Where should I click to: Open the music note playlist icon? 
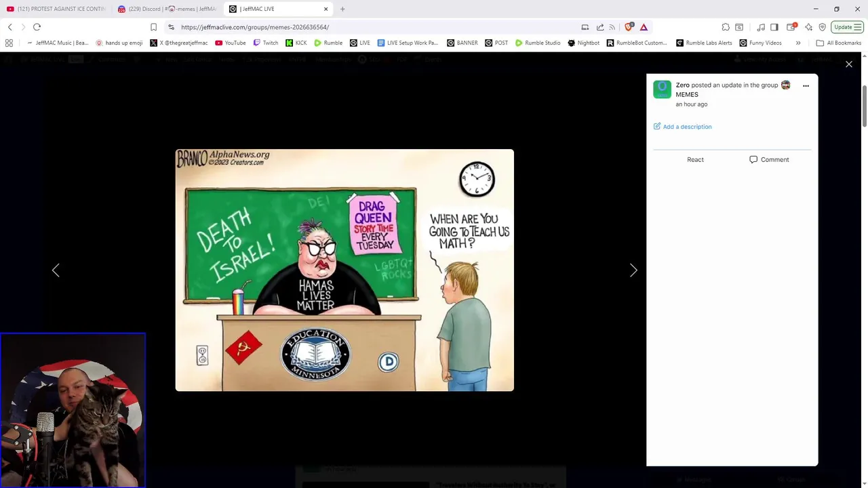[761, 27]
